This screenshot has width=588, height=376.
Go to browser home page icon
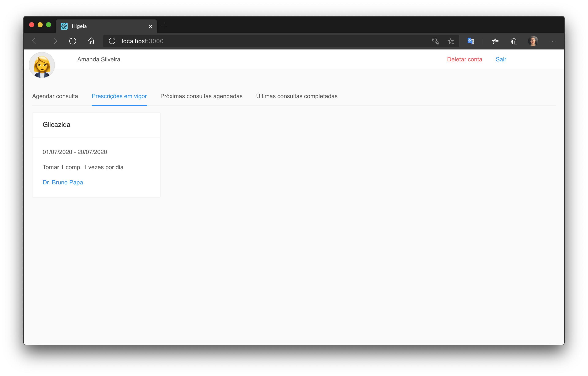click(x=91, y=41)
